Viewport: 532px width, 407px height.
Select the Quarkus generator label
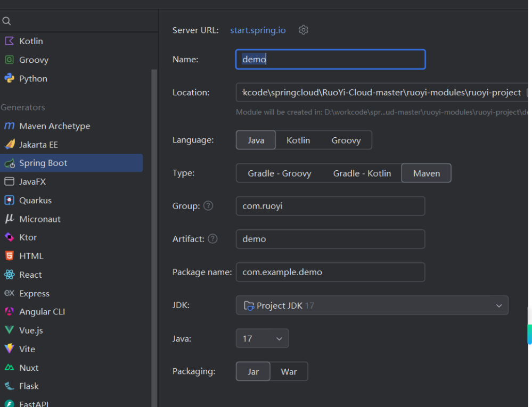pyautogui.click(x=35, y=200)
